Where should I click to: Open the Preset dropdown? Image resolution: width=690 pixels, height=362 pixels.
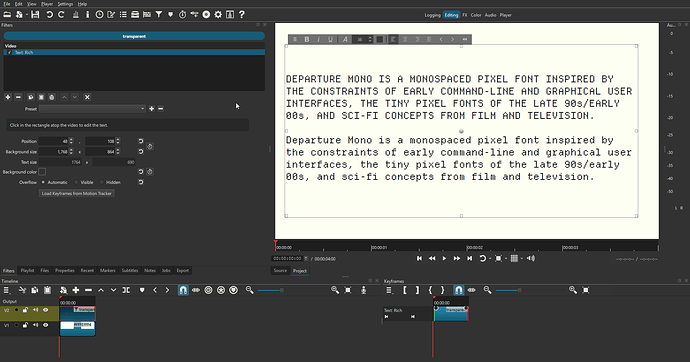coord(92,109)
